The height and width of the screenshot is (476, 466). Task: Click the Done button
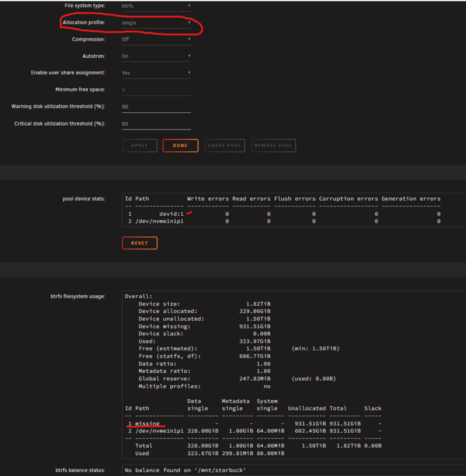click(x=180, y=146)
